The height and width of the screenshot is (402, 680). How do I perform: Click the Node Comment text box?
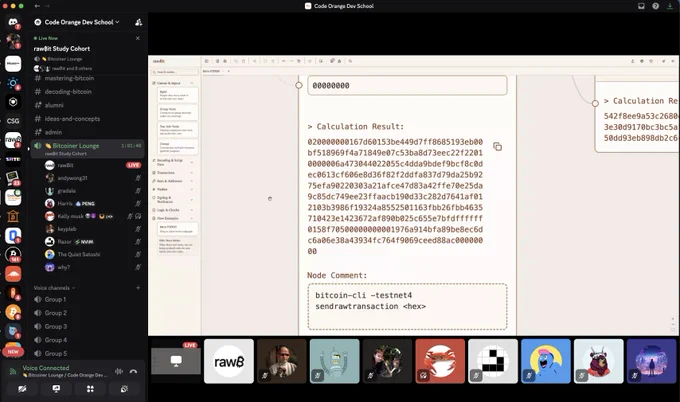(407, 307)
